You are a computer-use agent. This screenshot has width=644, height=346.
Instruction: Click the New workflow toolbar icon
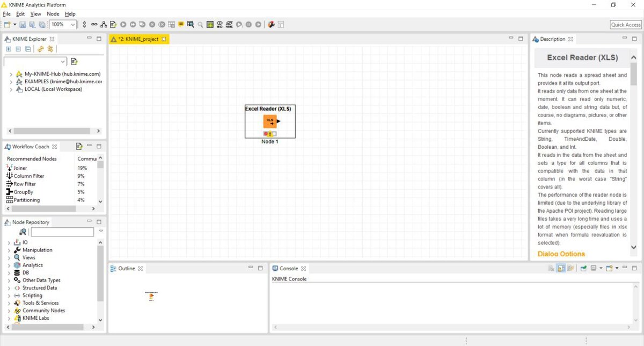pyautogui.click(x=7, y=24)
